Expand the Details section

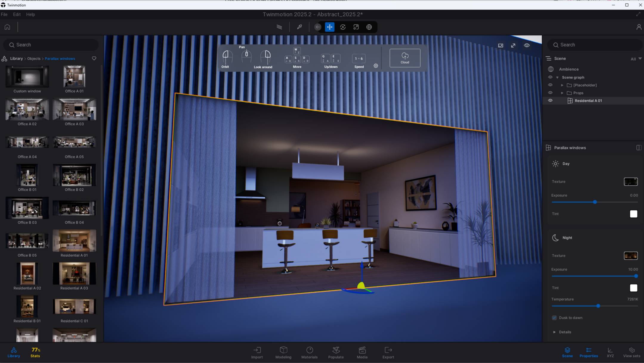(x=554, y=332)
